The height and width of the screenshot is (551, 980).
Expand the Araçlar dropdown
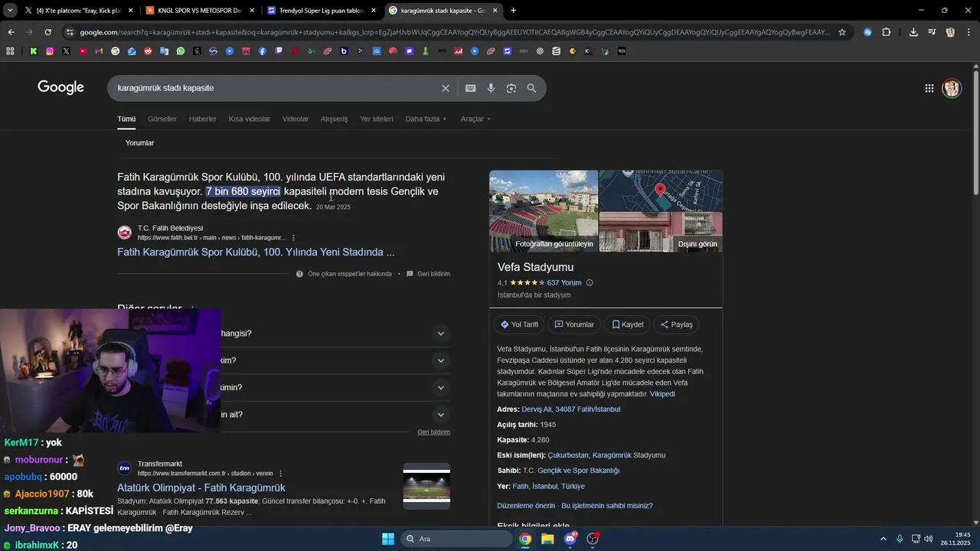click(475, 119)
